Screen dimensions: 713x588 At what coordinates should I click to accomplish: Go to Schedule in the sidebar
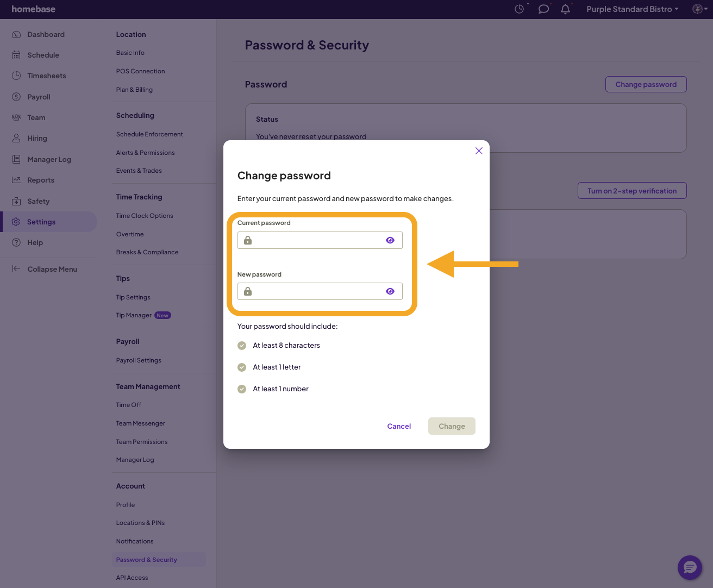click(x=43, y=55)
